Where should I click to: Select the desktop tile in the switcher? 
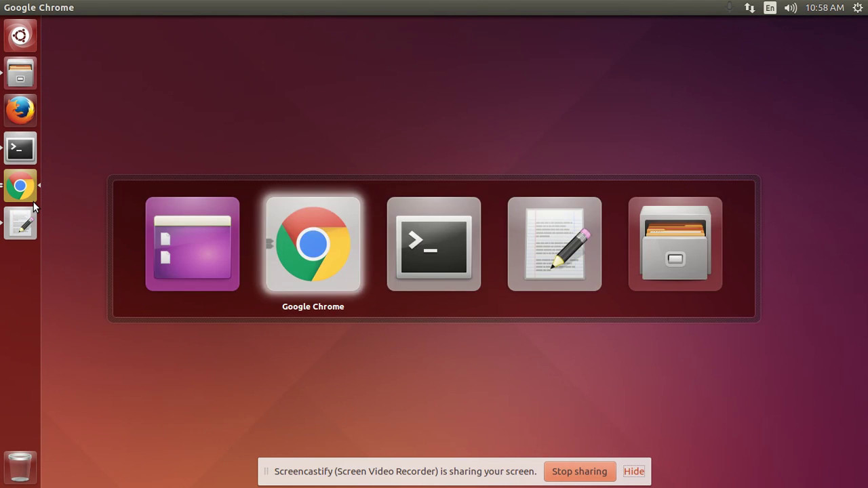(x=193, y=244)
